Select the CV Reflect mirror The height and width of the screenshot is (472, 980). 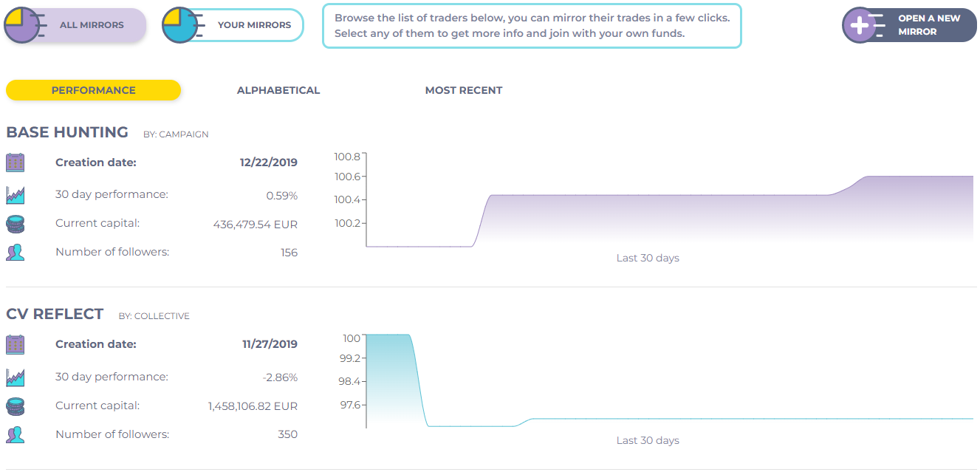[55, 313]
